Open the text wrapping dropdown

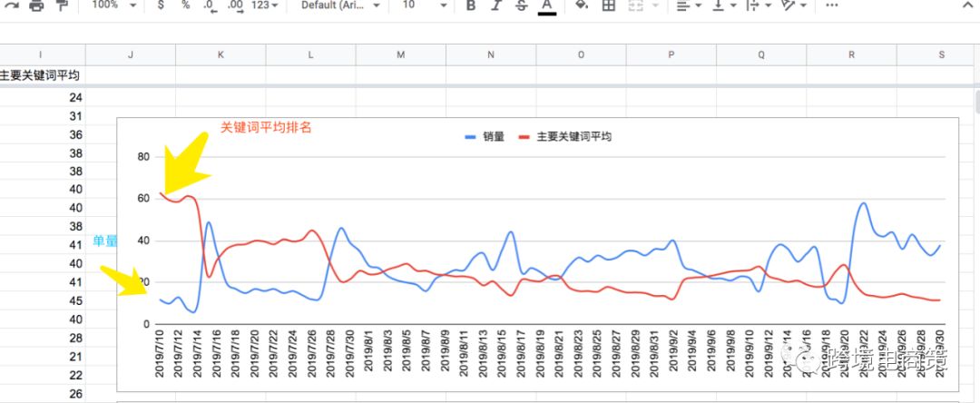click(759, 5)
